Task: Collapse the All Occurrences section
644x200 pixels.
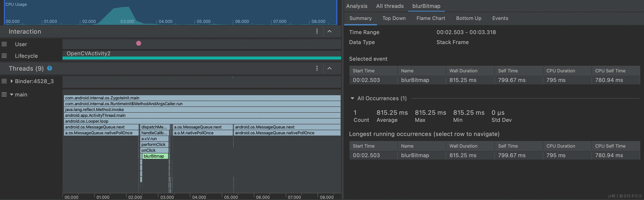Action: click(352, 98)
